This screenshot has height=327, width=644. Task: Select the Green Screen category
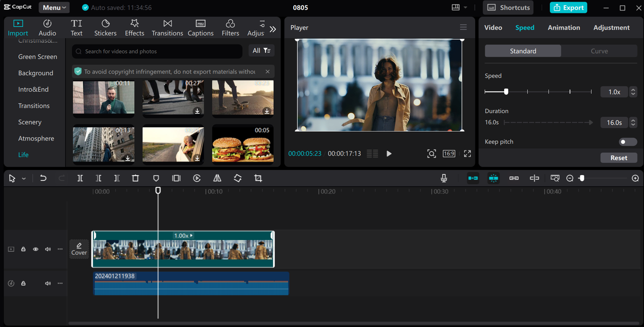click(38, 57)
